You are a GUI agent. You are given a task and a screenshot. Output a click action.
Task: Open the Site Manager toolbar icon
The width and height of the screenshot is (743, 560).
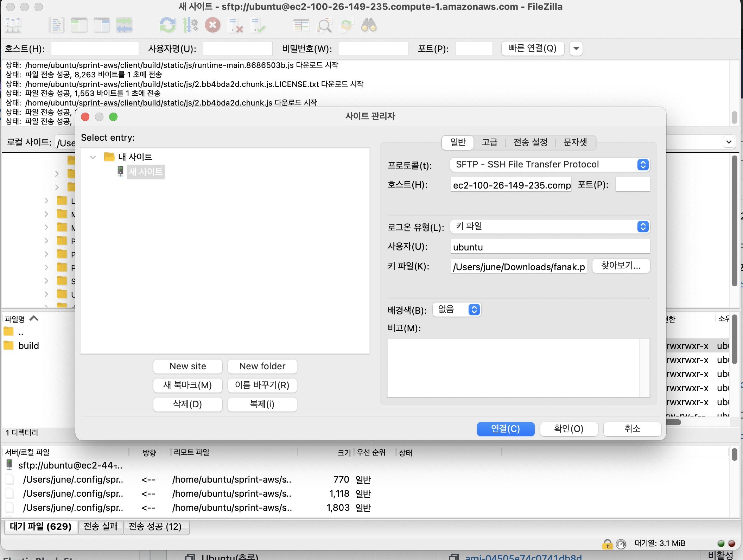point(13,25)
